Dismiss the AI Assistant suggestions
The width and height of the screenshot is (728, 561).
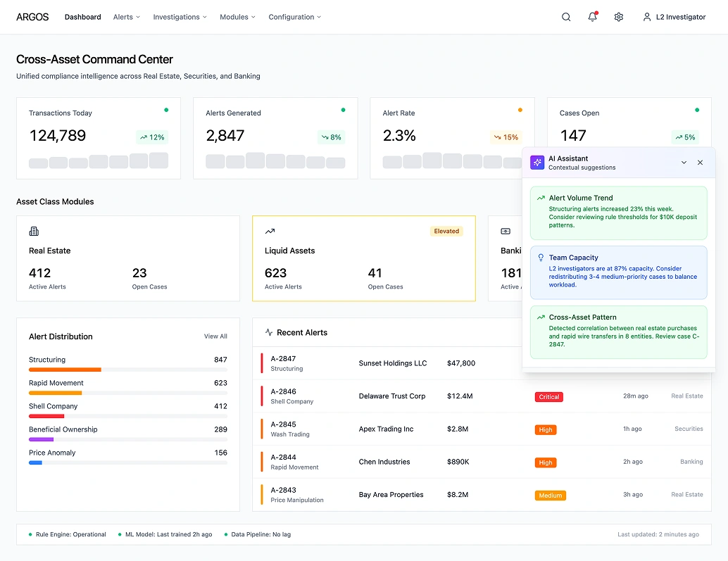[700, 163]
